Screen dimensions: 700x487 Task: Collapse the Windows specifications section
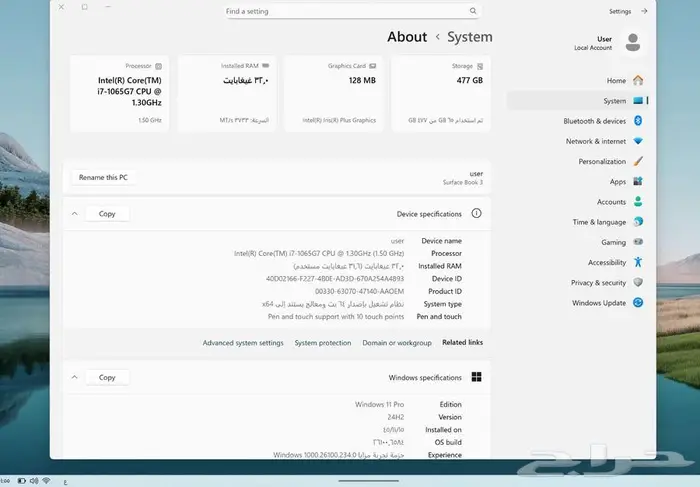click(75, 377)
